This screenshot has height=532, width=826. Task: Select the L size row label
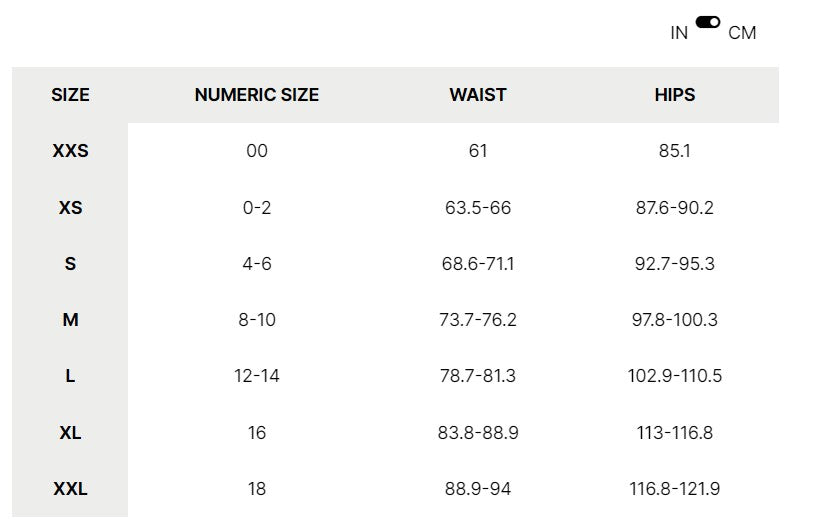click(x=70, y=376)
